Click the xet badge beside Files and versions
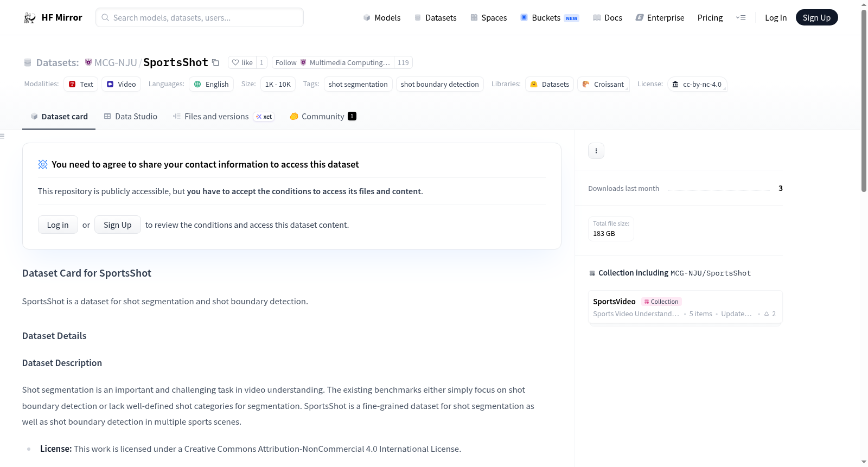The height and width of the screenshot is (467, 868). (264, 117)
